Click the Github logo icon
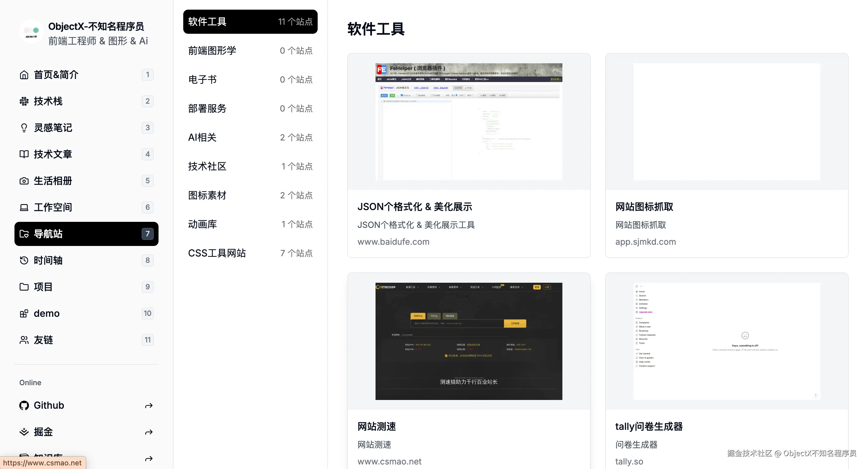 [24, 405]
